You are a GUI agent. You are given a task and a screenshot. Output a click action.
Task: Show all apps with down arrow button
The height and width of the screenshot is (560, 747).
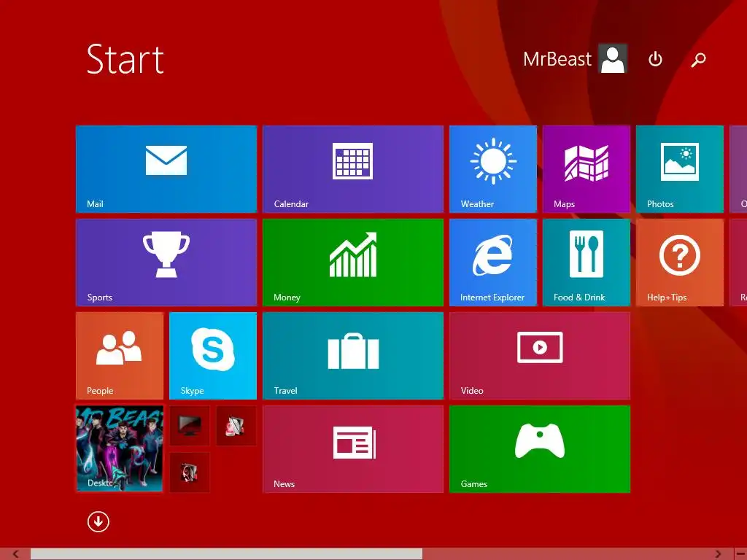(98, 522)
